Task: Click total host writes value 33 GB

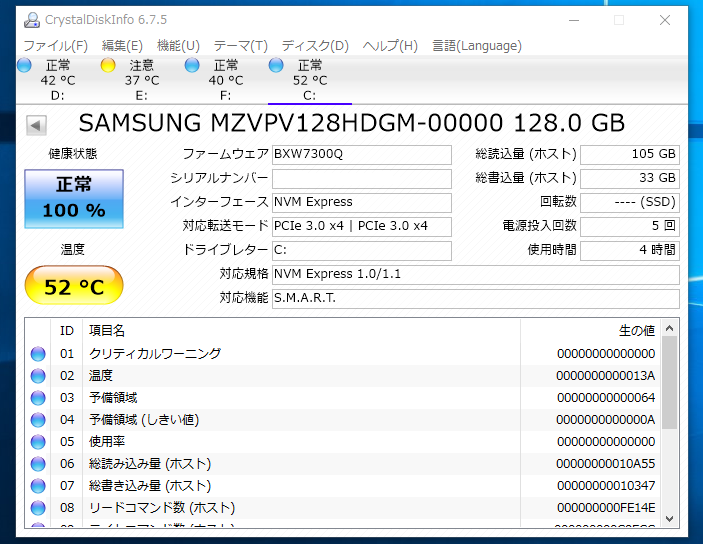Action: pyautogui.click(x=630, y=178)
